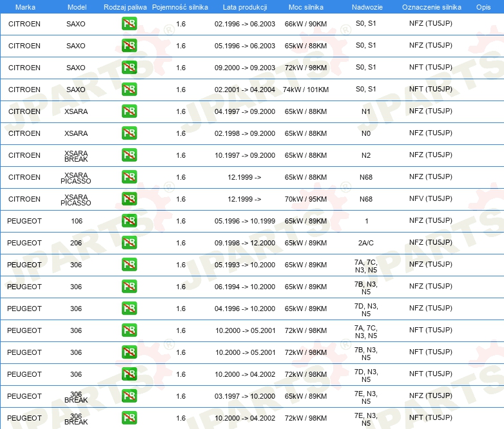Click the fuel icon in the Peugeot 106 row

129,221
